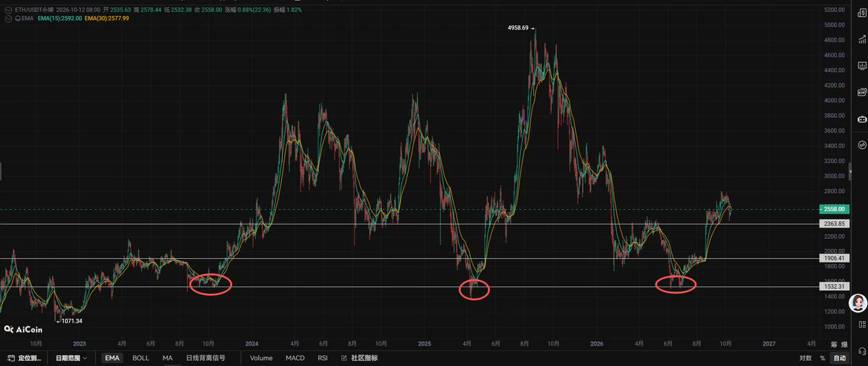This screenshot has width=868, height=366.
Task: Open the price calculator icon in right sidebar
Action: tap(861, 13)
